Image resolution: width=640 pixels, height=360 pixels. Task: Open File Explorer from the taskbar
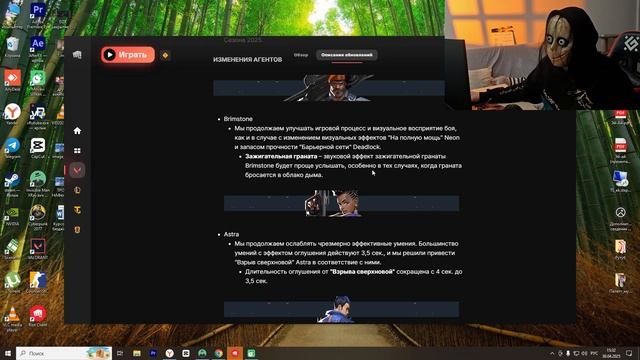point(137,353)
